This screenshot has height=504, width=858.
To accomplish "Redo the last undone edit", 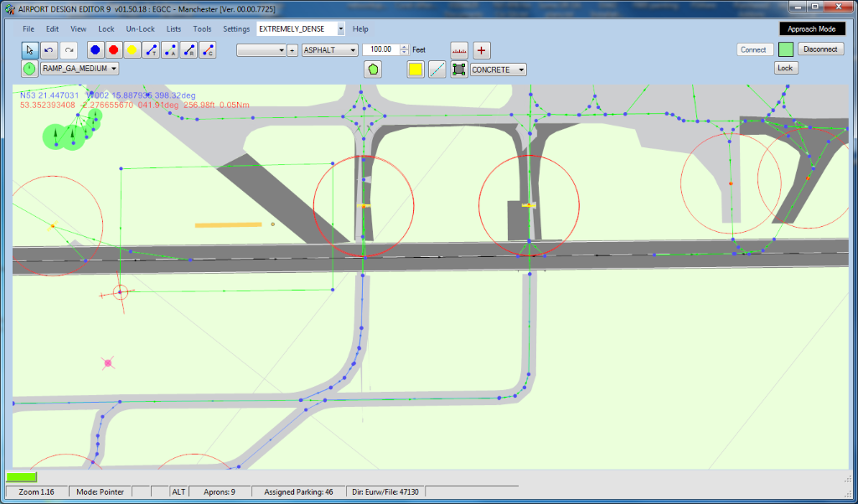I will pos(69,50).
